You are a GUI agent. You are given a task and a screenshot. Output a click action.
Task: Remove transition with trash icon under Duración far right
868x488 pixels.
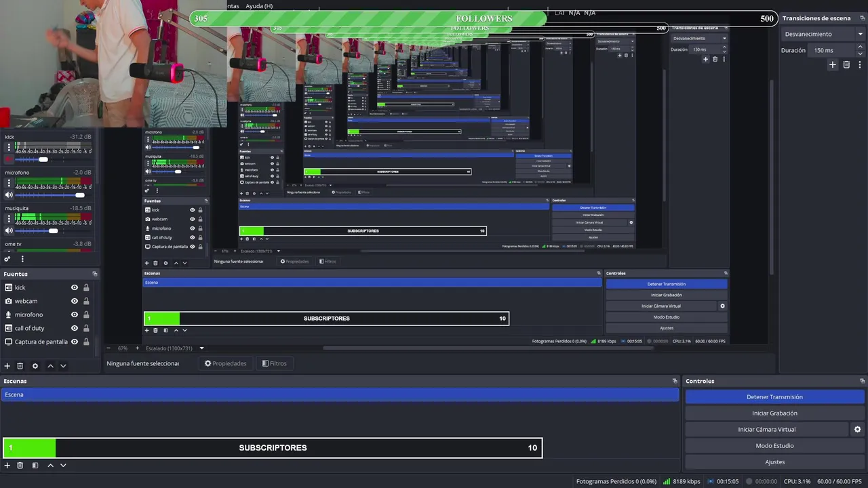point(846,65)
